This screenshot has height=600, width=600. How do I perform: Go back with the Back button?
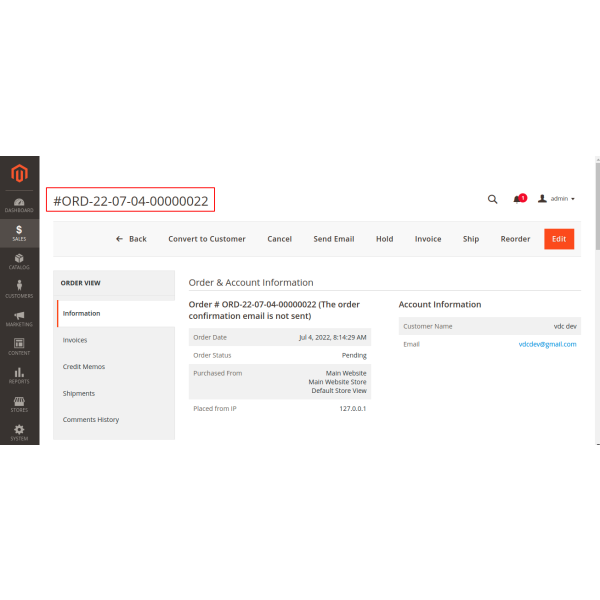click(x=131, y=239)
